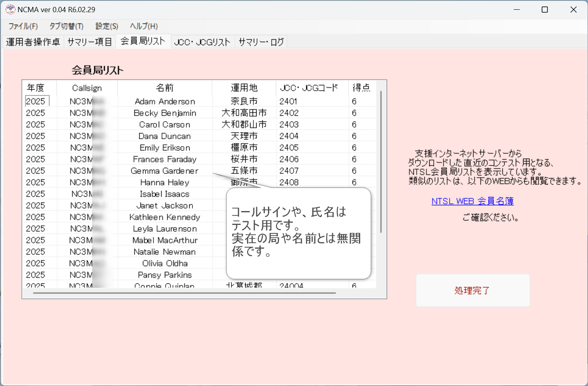
Task: Open the NTSL WEB 会員名簿 link
Action: 472,201
